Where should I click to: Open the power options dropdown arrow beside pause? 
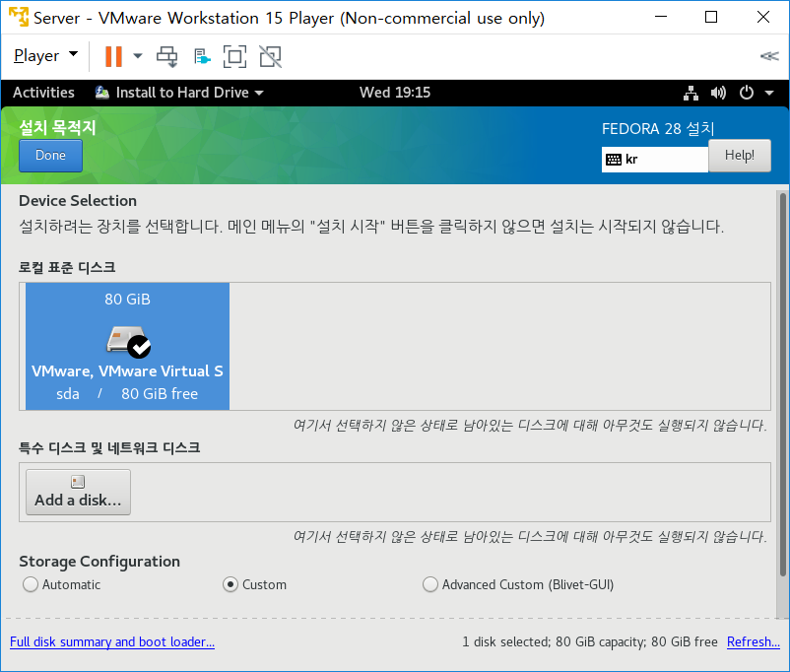(x=138, y=56)
